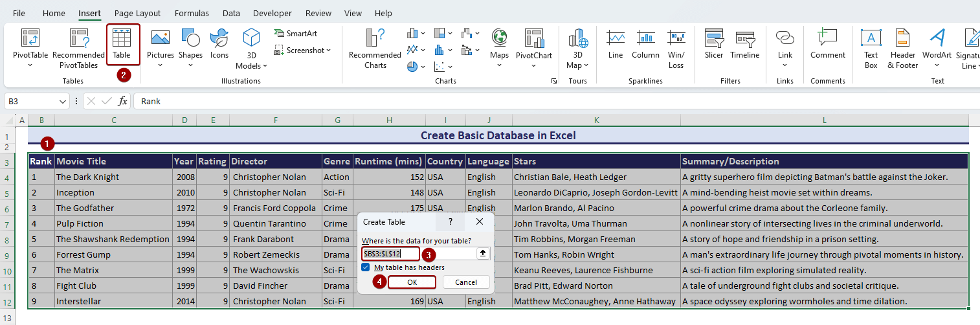Switch to the Page Layout tab
980x325 pixels.
137,13
